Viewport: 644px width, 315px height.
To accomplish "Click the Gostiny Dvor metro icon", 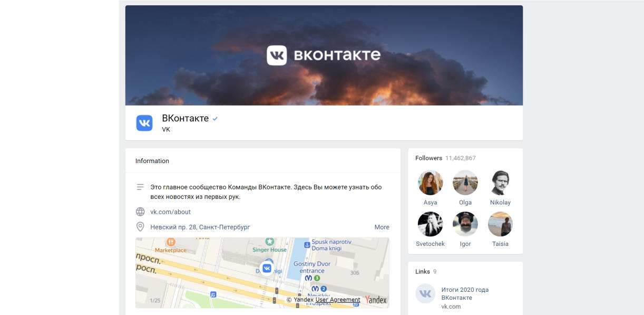I will click(x=308, y=278).
